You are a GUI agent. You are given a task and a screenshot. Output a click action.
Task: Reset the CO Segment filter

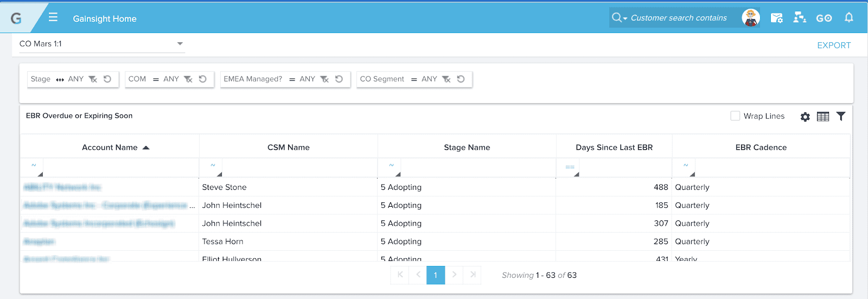461,79
